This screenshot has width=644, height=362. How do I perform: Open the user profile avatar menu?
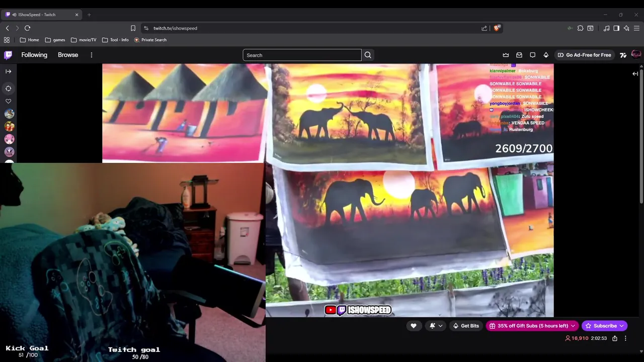636,54
